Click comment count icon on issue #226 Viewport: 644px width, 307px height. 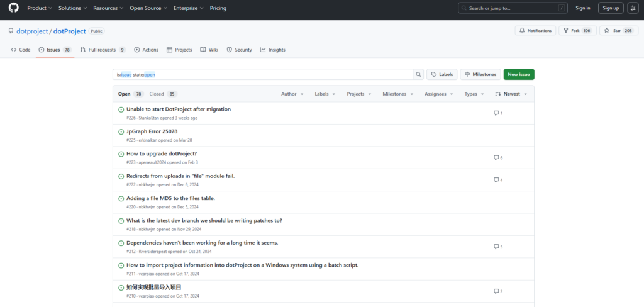pos(496,113)
